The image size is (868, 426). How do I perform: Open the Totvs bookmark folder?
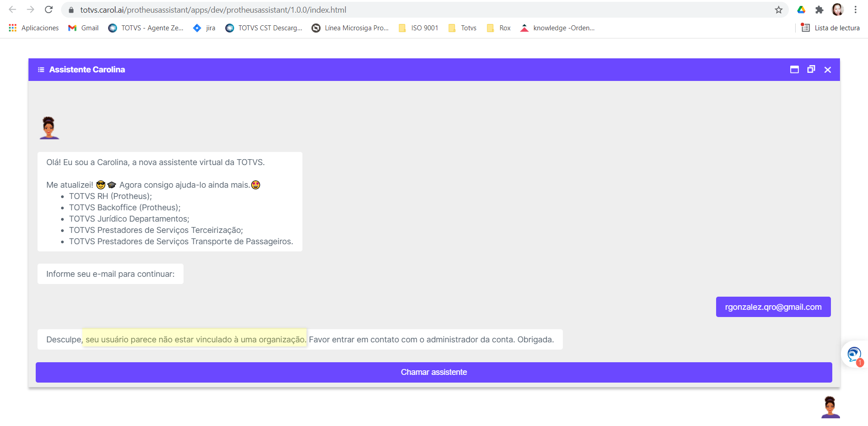click(x=462, y=28)
